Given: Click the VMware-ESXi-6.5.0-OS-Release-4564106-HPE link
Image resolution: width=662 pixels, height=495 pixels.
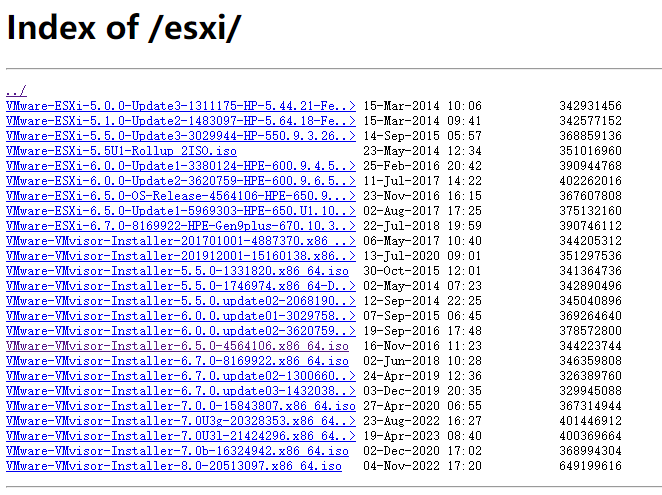Looking at the screenshot, I should coord(181,196).
